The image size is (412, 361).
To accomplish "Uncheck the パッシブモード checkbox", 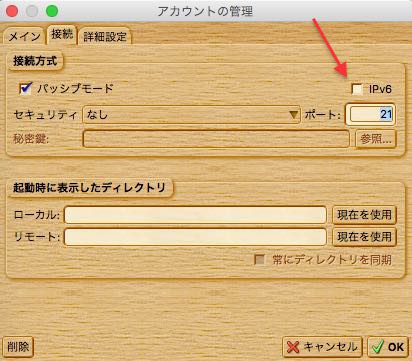I will pyautogui.click(x=26, y=88).
